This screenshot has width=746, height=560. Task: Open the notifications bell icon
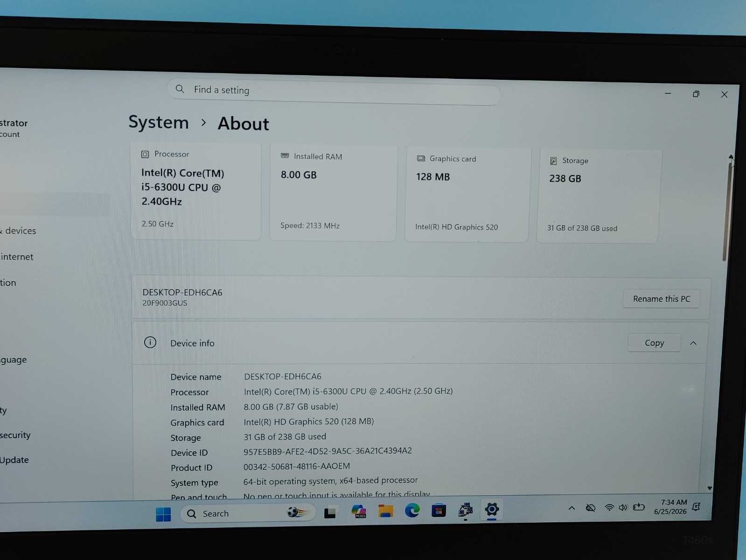pos(697,506)
